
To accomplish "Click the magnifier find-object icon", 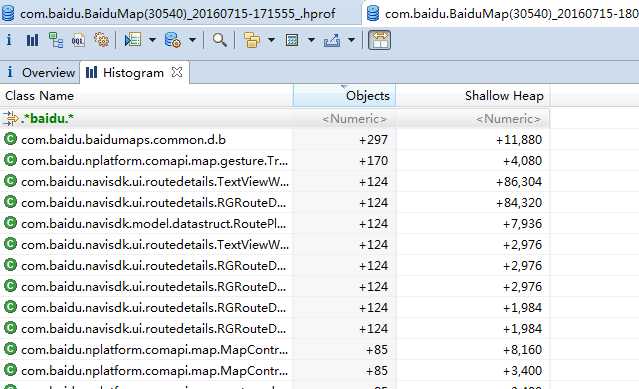I will coord(220,40).
